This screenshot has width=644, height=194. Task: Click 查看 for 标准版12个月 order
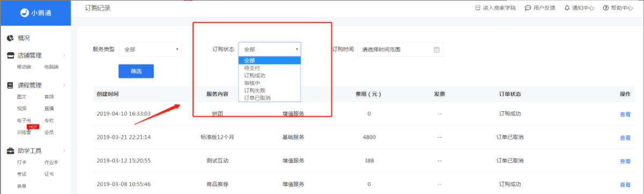point(625,138)
